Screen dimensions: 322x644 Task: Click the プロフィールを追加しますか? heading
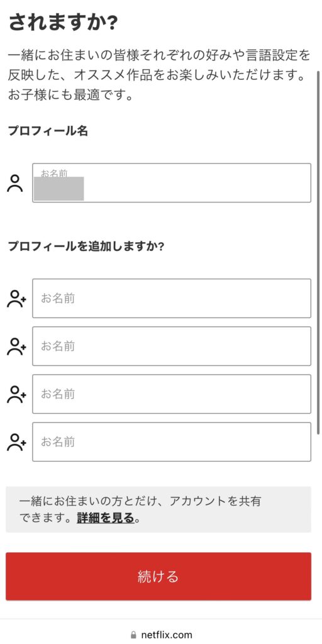tap(86, 247)
